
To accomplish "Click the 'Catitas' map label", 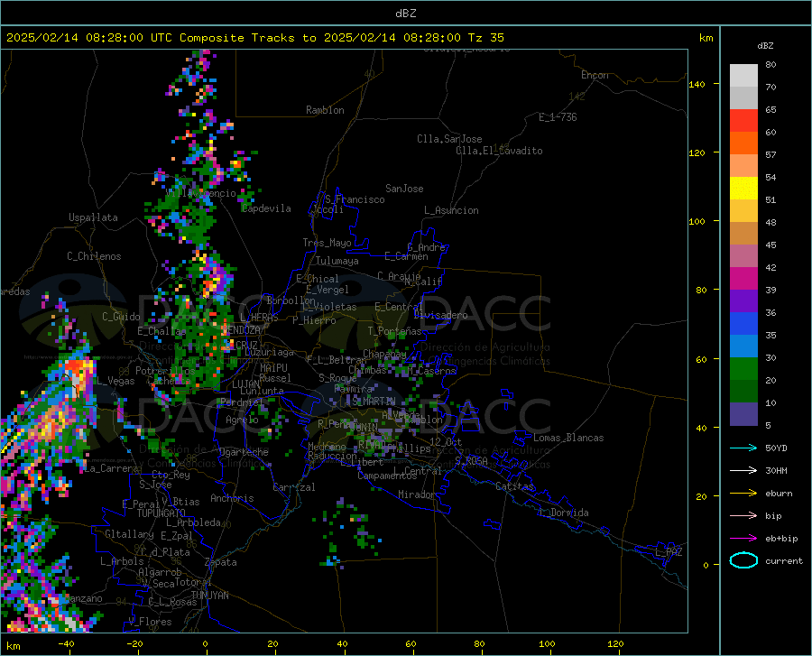I will pos(514,486).
